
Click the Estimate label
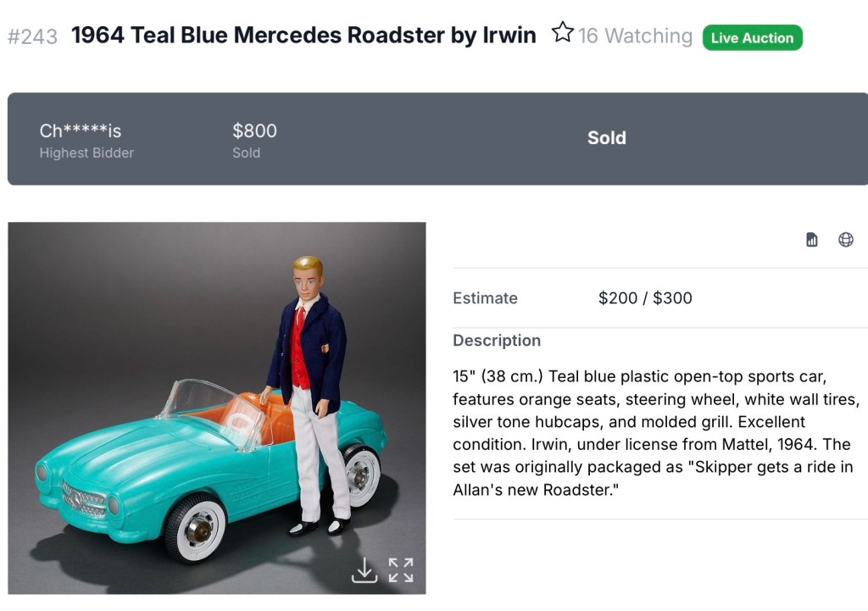click(485, 298)
